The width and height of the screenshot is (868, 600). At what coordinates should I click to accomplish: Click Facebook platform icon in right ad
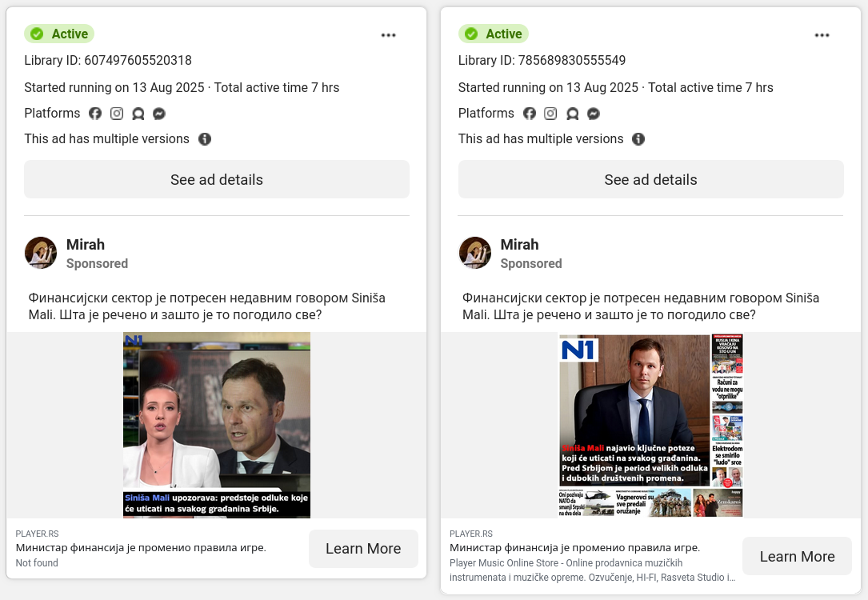tap(530, 114)
